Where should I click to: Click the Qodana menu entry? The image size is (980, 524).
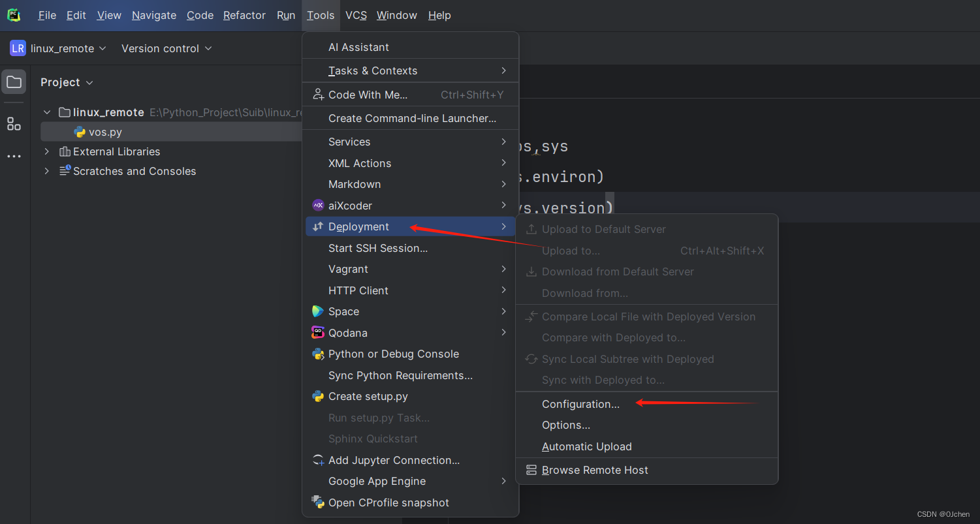pyautogui.click(x=411, y=333)
